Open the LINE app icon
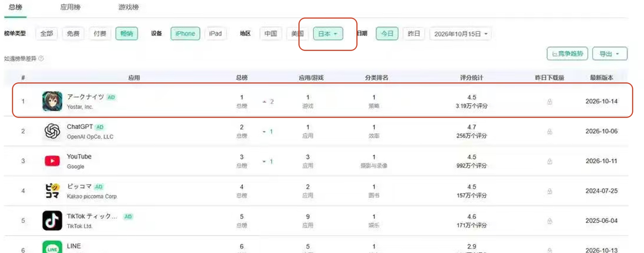The image size is (644, 253). pos(52,247)
